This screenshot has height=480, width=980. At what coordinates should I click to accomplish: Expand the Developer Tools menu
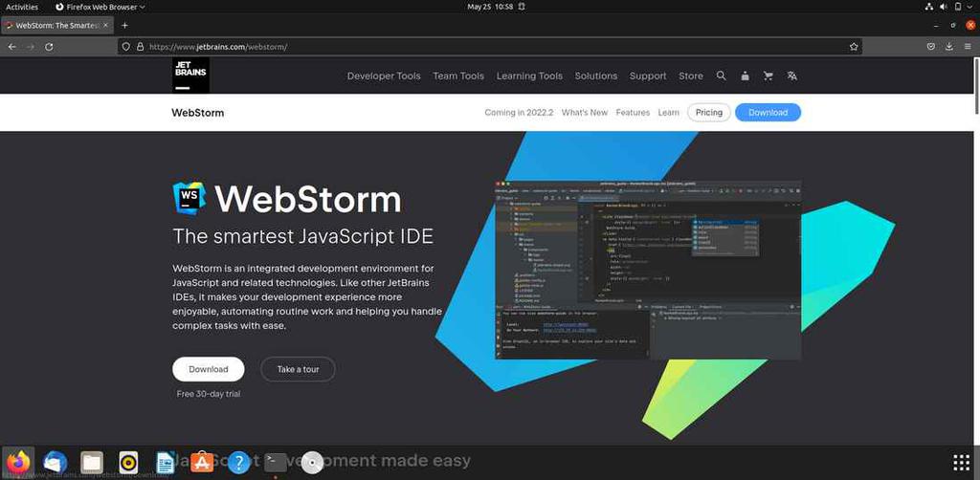tap(384, 76)
